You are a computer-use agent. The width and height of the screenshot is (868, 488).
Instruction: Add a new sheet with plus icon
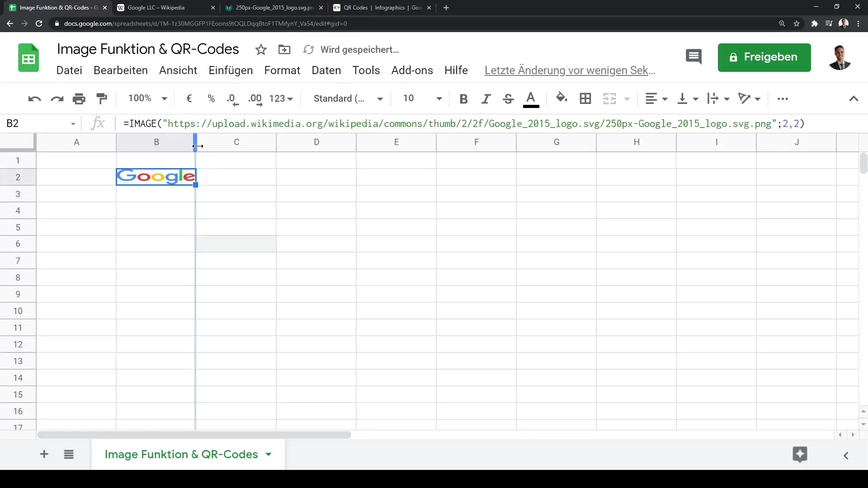tap(44, 454)
